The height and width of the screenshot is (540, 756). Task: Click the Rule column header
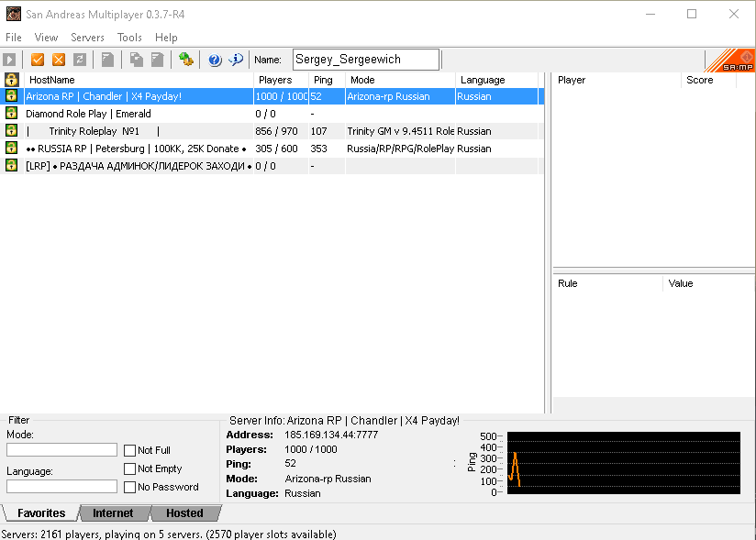pos(607,283)
